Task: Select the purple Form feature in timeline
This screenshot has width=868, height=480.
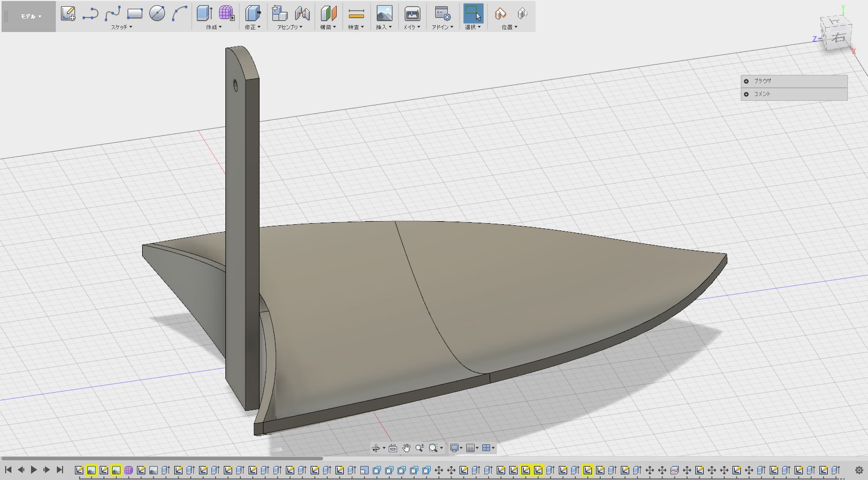Action: 129,470
